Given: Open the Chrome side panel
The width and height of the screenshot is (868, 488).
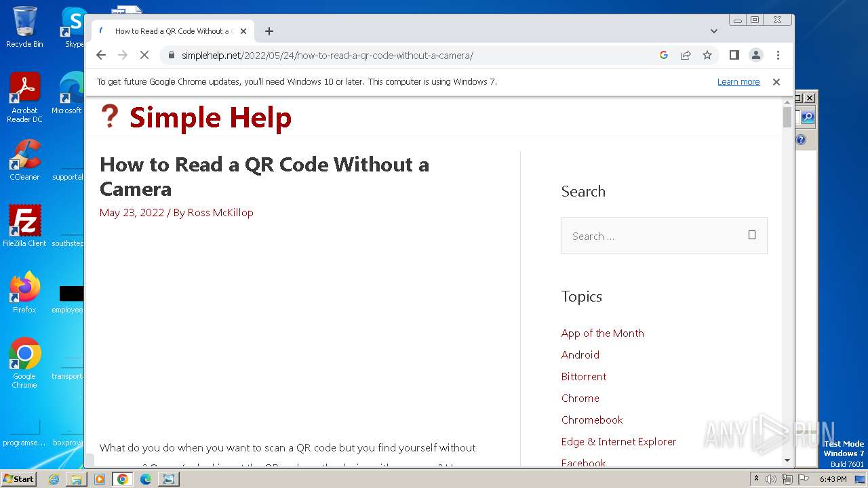Looking at the screenshot, I should [734, 55].
